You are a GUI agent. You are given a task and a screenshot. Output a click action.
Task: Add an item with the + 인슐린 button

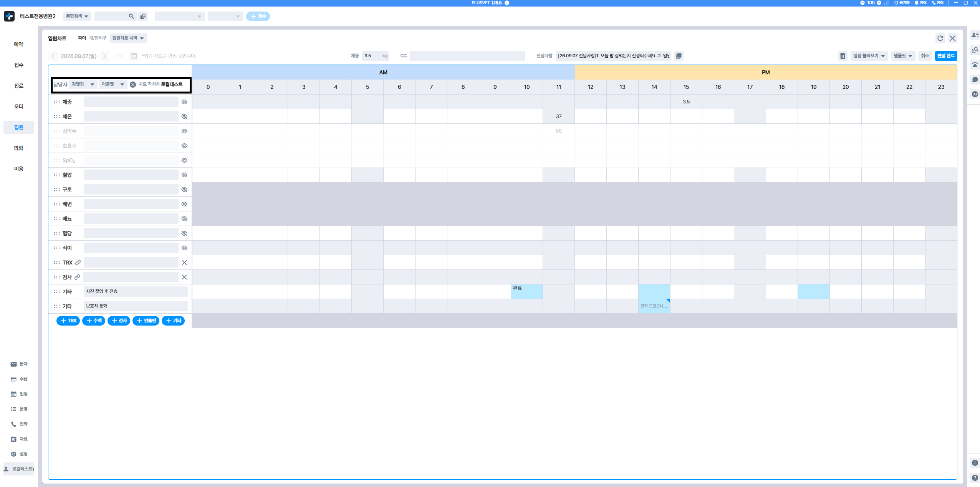click(x=146, y=321)
